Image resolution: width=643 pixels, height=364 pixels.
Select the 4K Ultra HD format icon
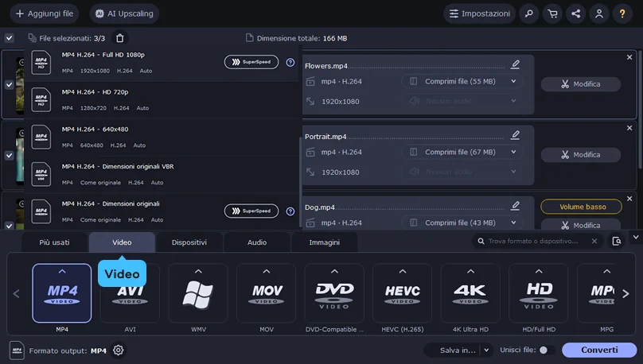[470, 293]
